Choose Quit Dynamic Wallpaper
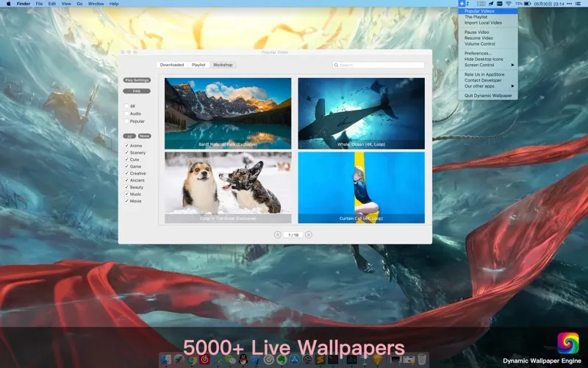The image size is (588, 368). pyautogui.click(x=488, y=96)
